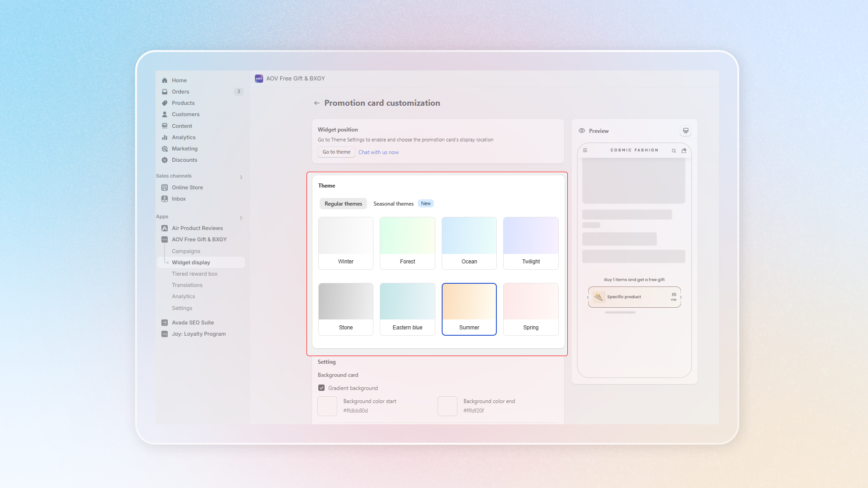Toggle the Gradient background checkbox
This screenshot has height=488, width=868.
pyautogui.click(x=321, y=388)
